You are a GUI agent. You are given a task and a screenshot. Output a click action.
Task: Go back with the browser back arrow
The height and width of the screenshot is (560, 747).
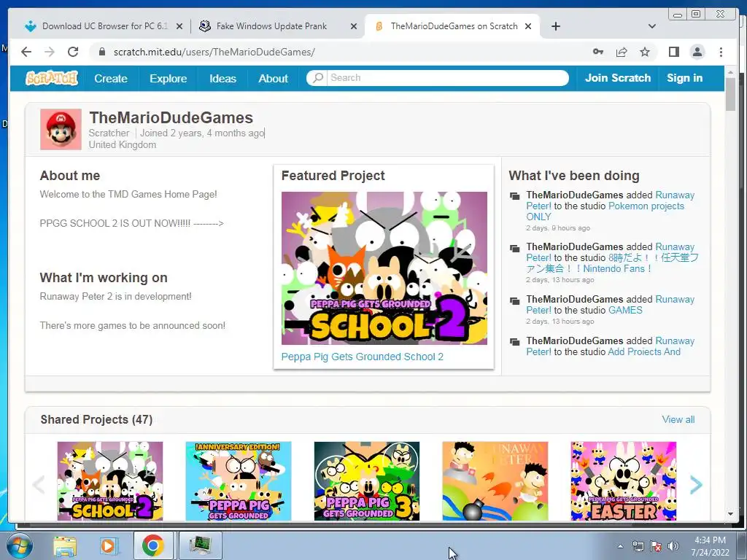coord(27,52)
